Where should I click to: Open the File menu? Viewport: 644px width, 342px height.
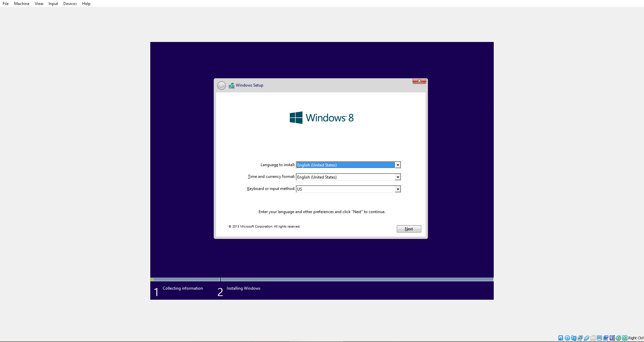tap(6, 4)
